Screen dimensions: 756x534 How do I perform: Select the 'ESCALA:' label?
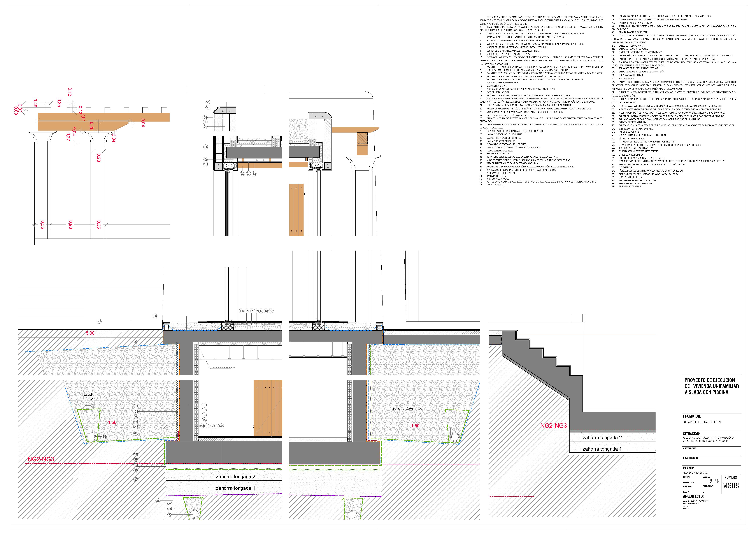coord(707,477)
